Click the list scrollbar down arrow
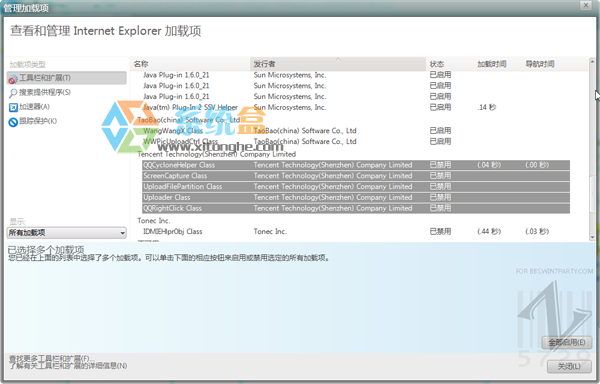The width and height of the screenshot is (600, 384). [592, 237]
